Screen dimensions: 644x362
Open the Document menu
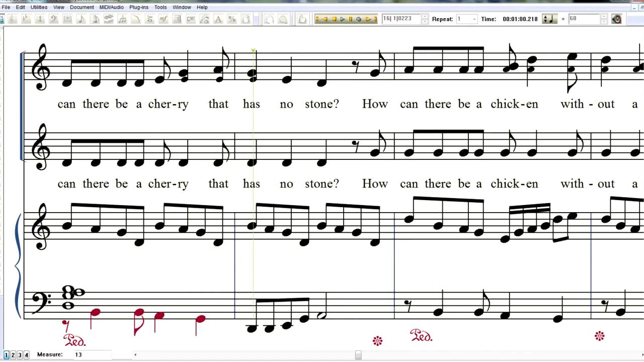(82, 7)
